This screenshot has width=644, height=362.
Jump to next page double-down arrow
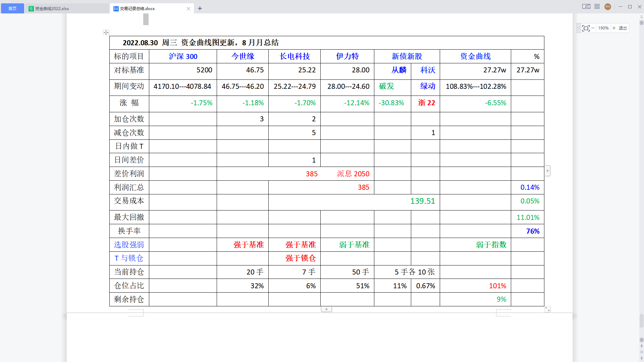point(641,358)
